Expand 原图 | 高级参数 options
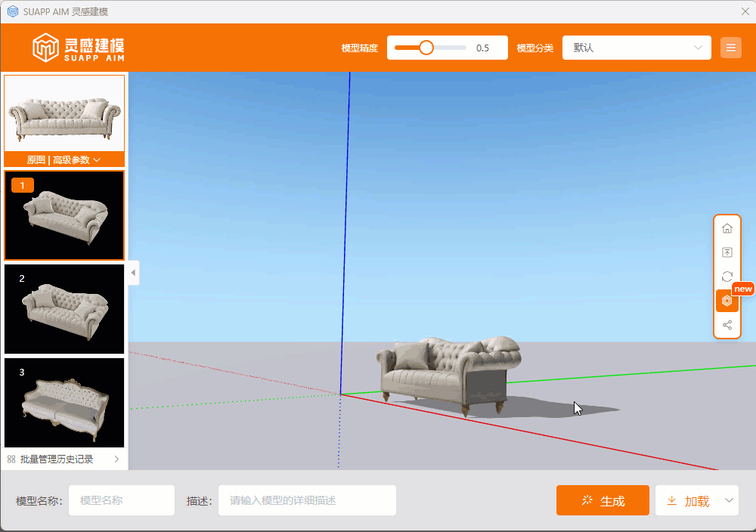Viewport: 756px width, 532px height. [64, 159]
